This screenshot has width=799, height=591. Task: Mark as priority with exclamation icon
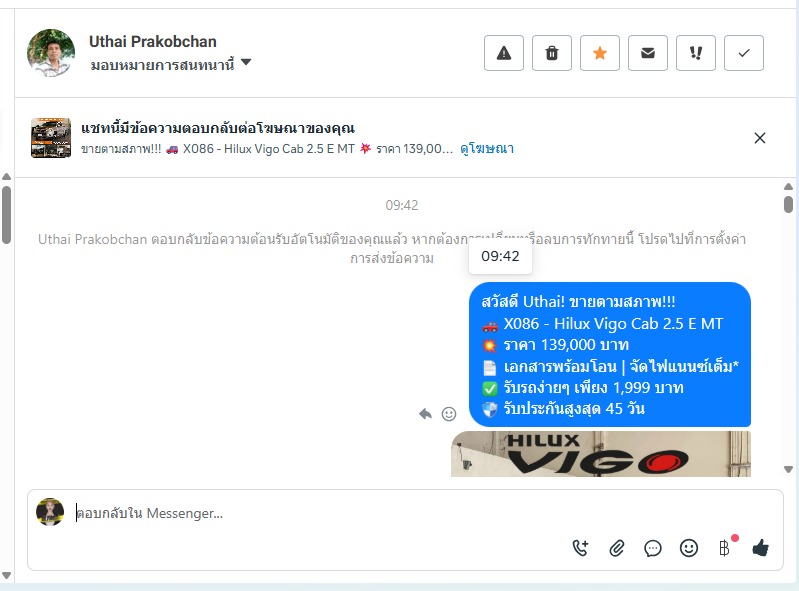click(696, 53)
